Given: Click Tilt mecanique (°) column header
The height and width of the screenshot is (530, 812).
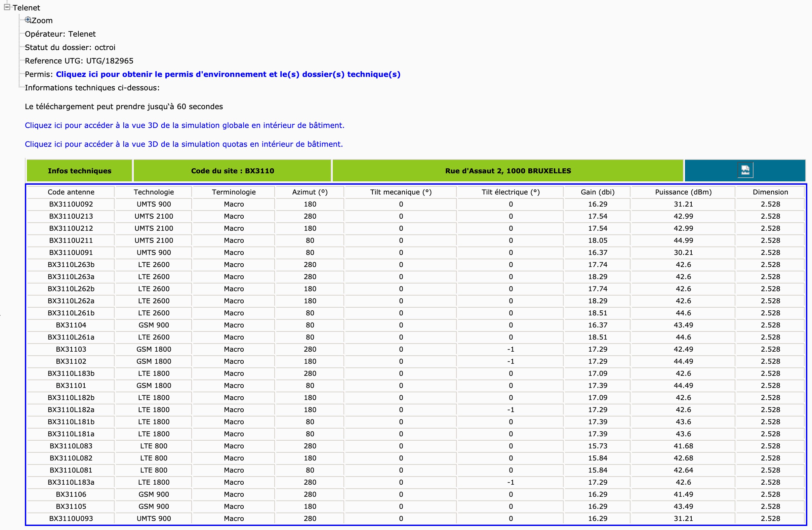Looking at the screenshot, I should 401,192.
